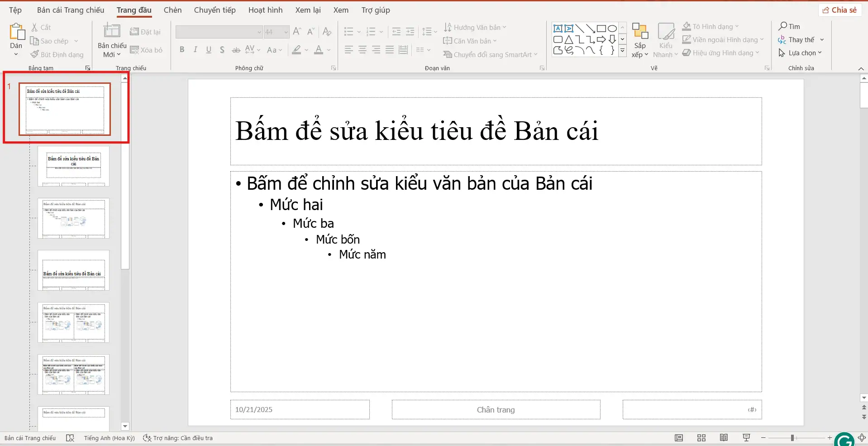Image resolution: width=868 pixels, height=446 pixels.
Task: Switch to Slide Show view in the status bar
Action: click(746, 437)
